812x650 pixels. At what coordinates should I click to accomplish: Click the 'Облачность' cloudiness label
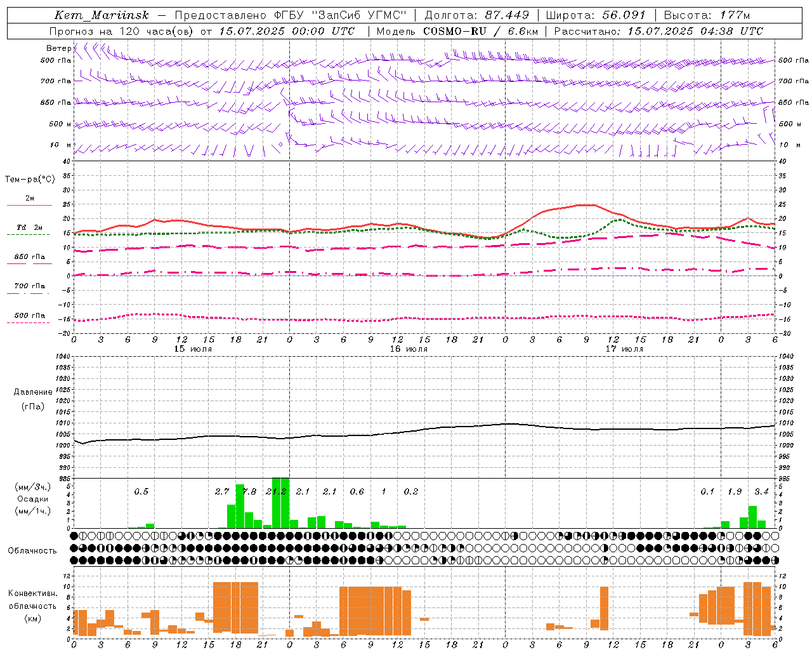tap(32, 551)
